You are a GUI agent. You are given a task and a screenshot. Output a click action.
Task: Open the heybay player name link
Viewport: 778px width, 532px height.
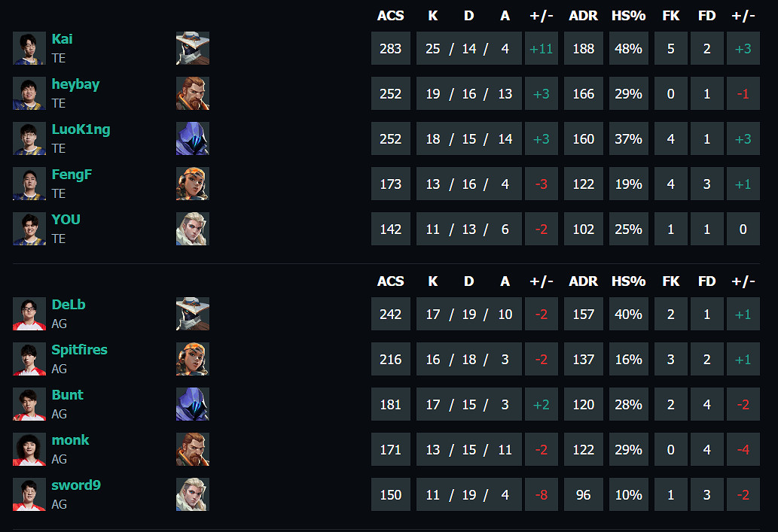pyautogui.click(x=75, y=84)
